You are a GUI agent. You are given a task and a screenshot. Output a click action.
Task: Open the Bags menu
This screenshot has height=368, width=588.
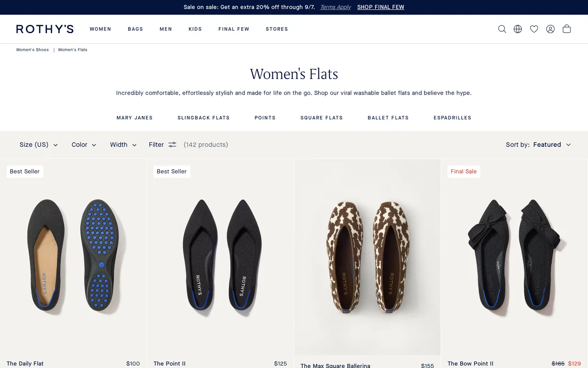tap(136, 29)
